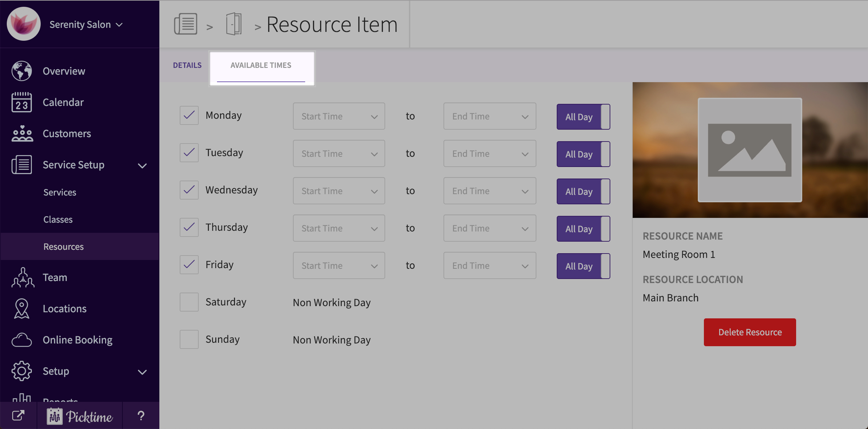The image size is (868, 429).
Task: Click the external link icon at bottom left
Action: point(18,416)
